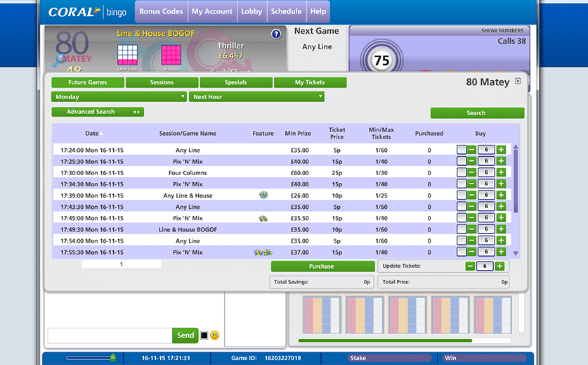Tick the buy checkbox for 17:54:00 Any Line
This screenshot has width=588, height=365.
pos(462,241)
